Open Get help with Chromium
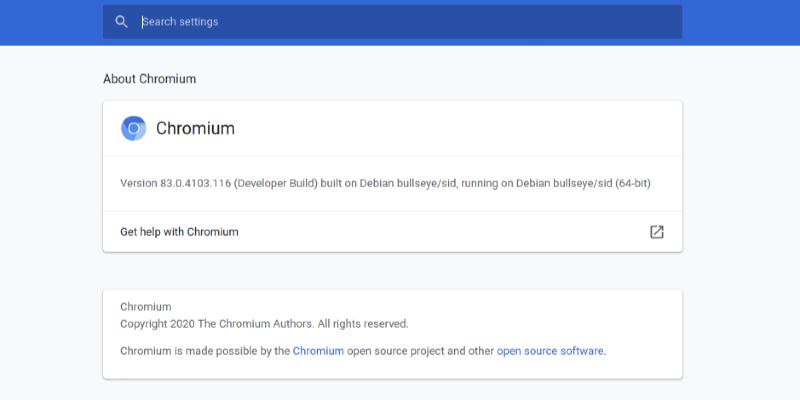This screenshot has height=400, width=800. click(179, 232)
